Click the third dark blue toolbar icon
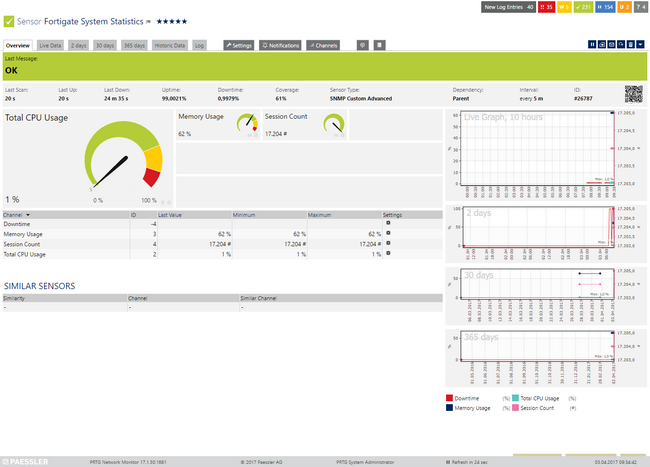Viewport: 650px width, 467px height. click(611, 44)
